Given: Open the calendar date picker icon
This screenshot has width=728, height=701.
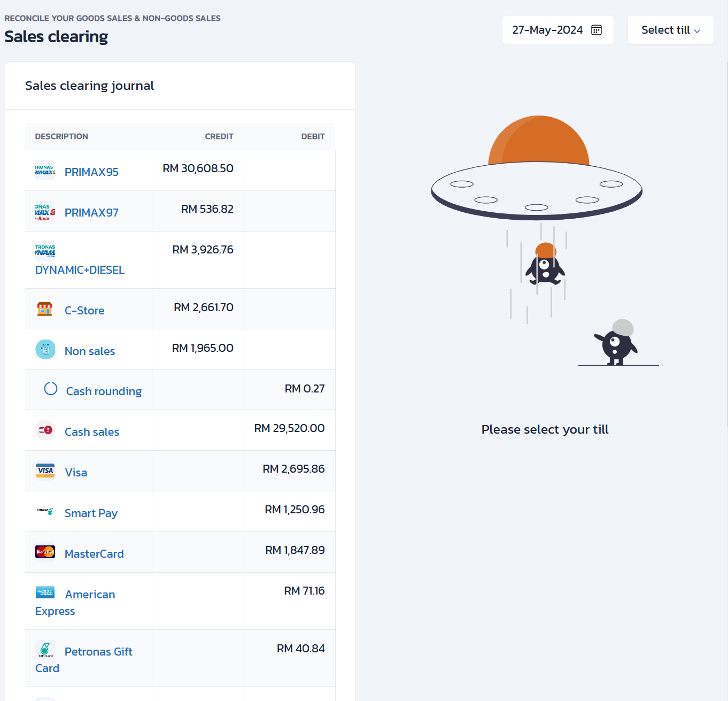Looking at the screenshot, I should pos(597,30).
